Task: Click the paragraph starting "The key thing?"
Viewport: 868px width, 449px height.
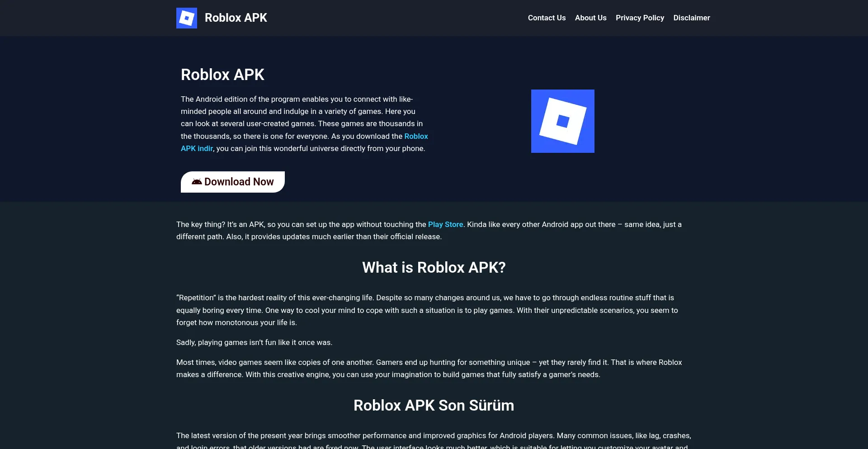Action: tap(429, 231)
